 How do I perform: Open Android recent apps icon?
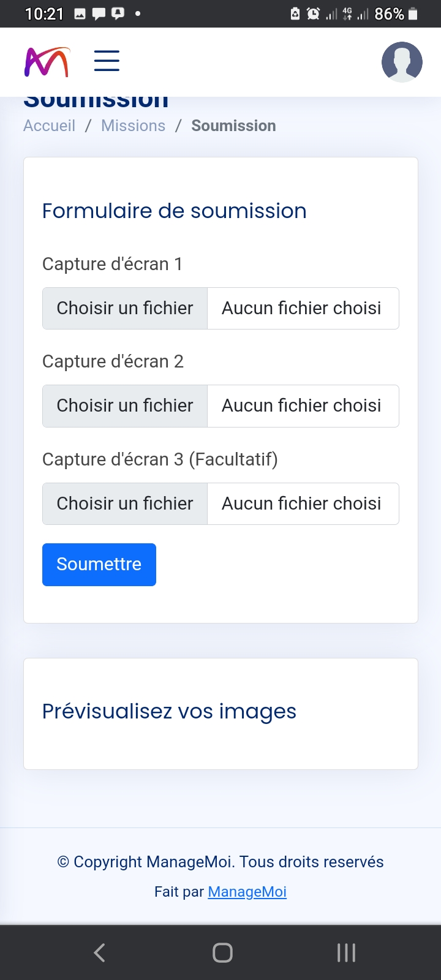346,952
